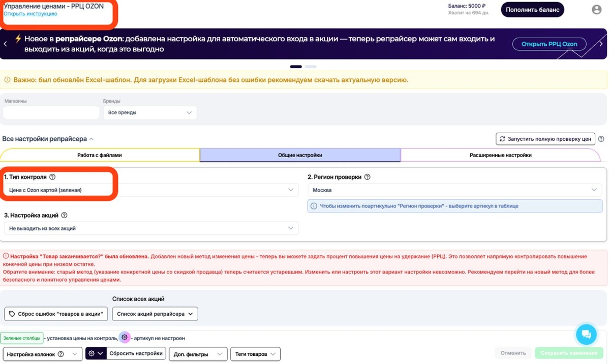This screenshot has height=364, width=610.
Task: Open 'Доп. фильтры' dropdown
Action: (x=198, y=354)
